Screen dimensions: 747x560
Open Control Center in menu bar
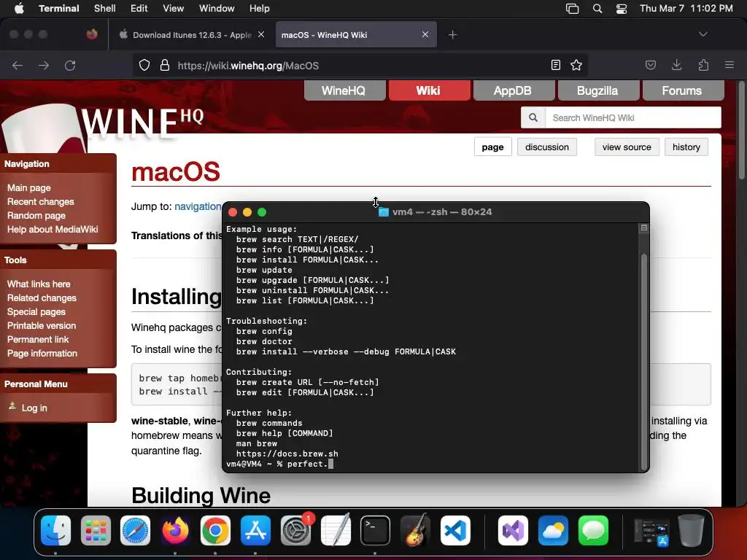pos(622,9)
